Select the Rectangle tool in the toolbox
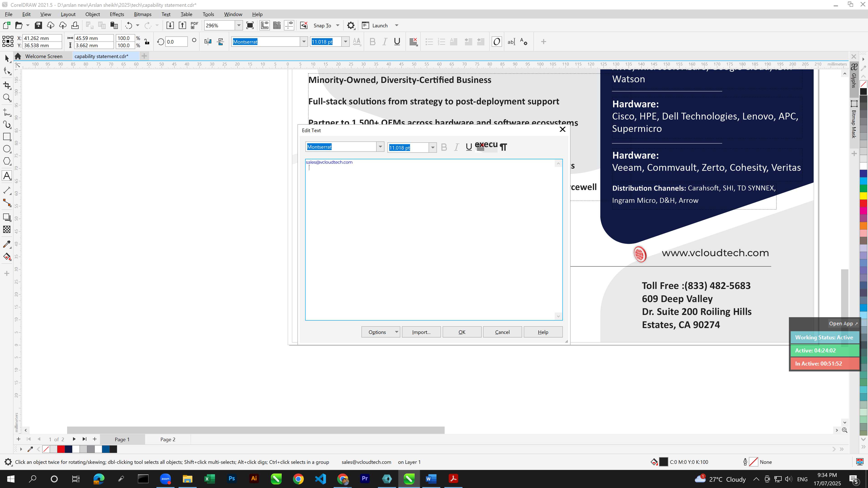868x488 pixels. coord(7,137)
